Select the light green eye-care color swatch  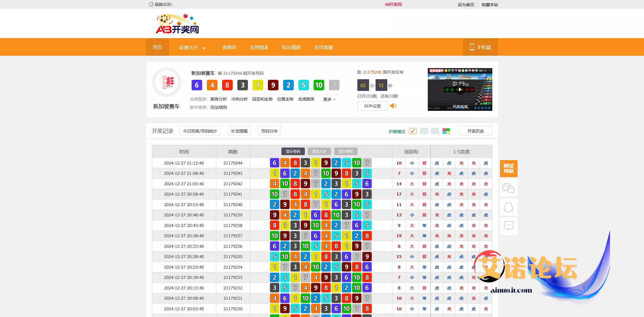(424, 131)
